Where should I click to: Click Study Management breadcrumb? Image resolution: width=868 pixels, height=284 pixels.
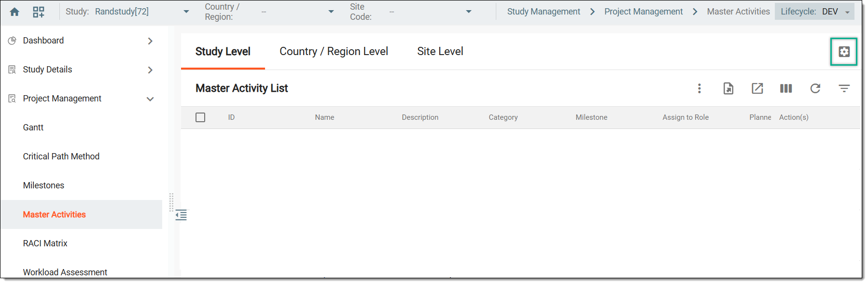point(544,12)
